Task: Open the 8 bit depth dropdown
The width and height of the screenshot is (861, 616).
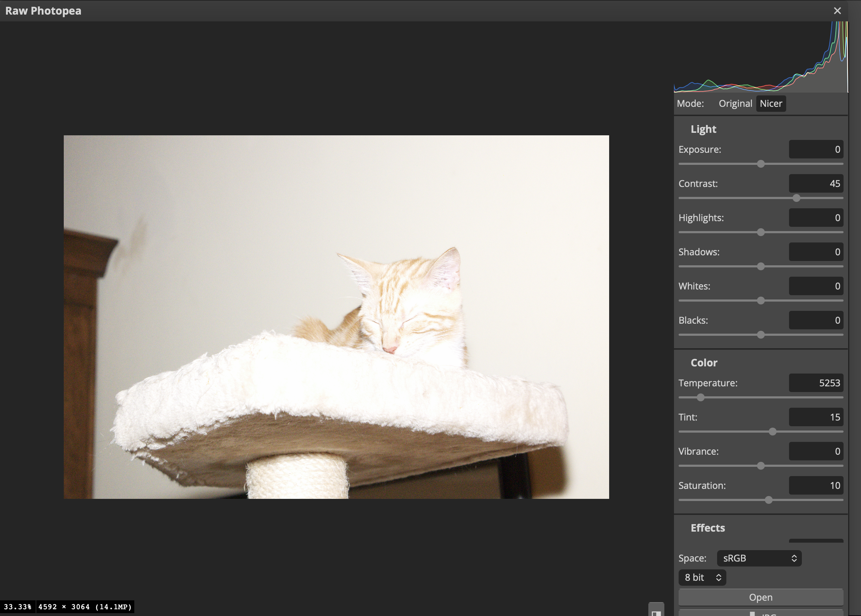Action: click(702, 577)
